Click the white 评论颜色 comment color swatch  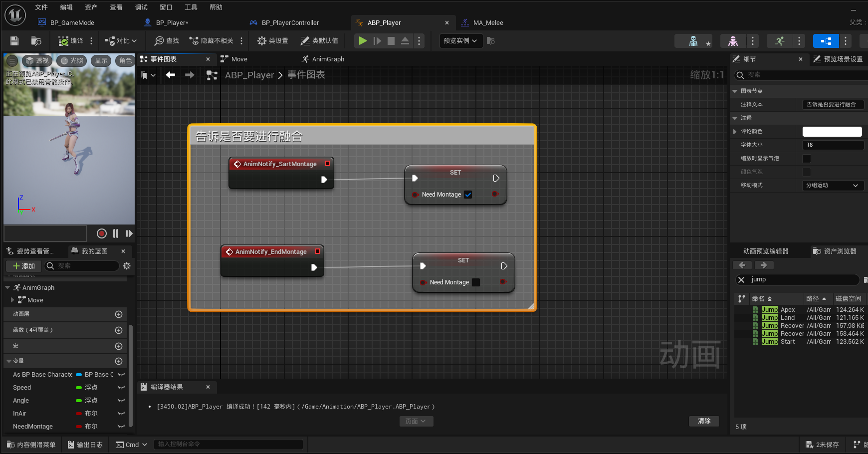(832, 132)
